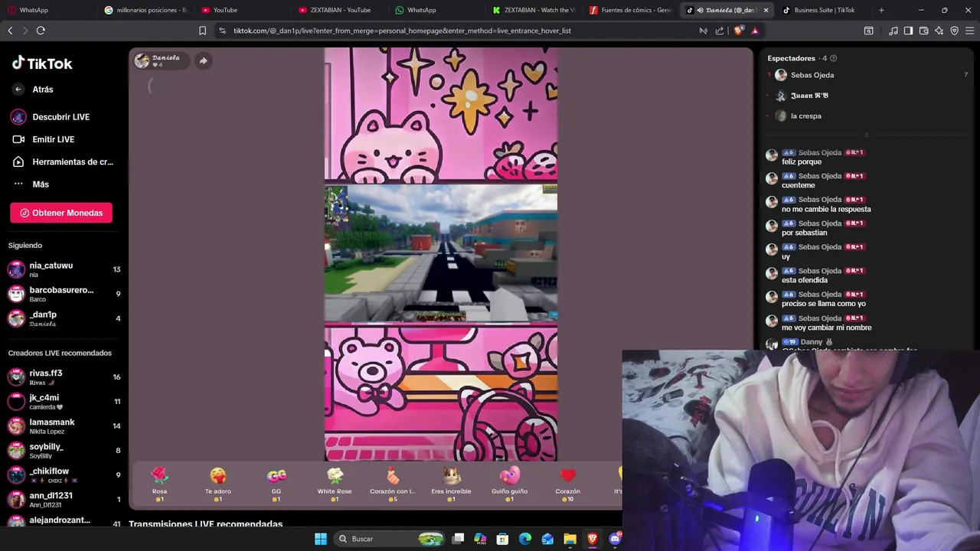Click chat message 'me voy cambiar mi nombre'
Image resolution: width=980 pixels, height=551 pixels.
(826, 328)
